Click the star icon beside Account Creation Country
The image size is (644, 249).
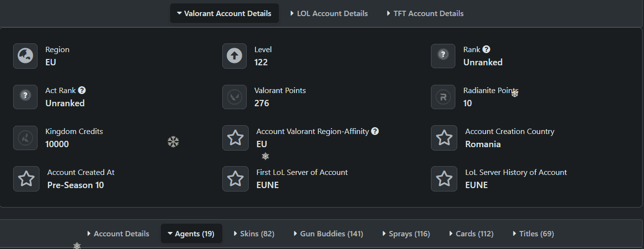coord(444,138)
